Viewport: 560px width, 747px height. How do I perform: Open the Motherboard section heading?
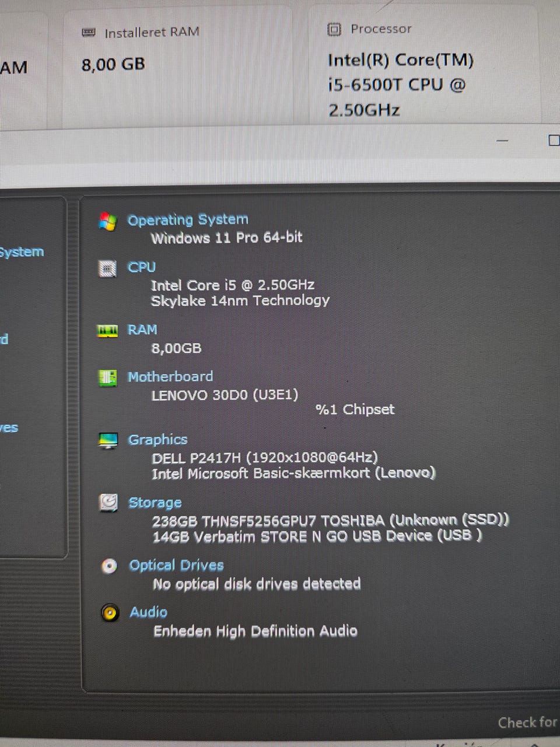click(170, 376)
